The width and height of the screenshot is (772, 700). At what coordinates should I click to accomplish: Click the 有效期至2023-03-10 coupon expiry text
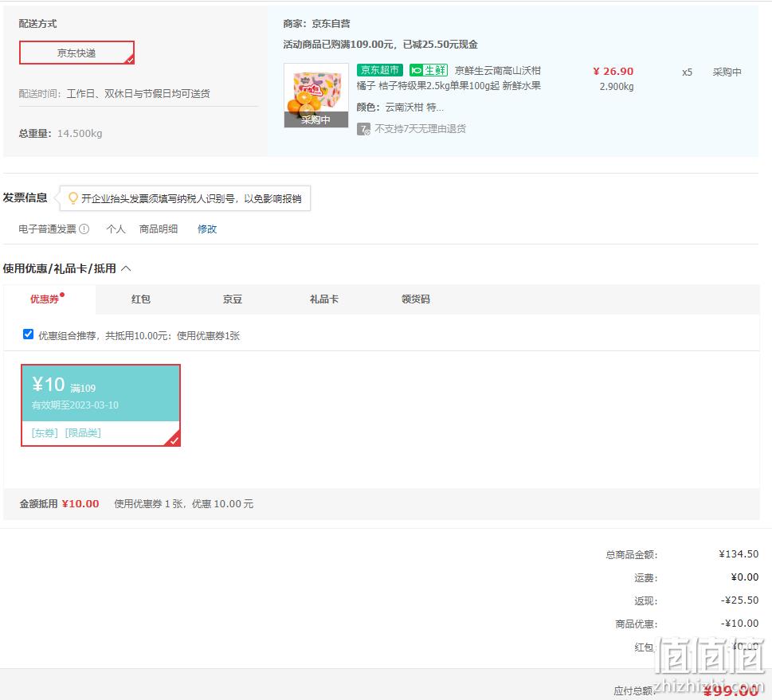pyautogui.click(x=76, y=405)
